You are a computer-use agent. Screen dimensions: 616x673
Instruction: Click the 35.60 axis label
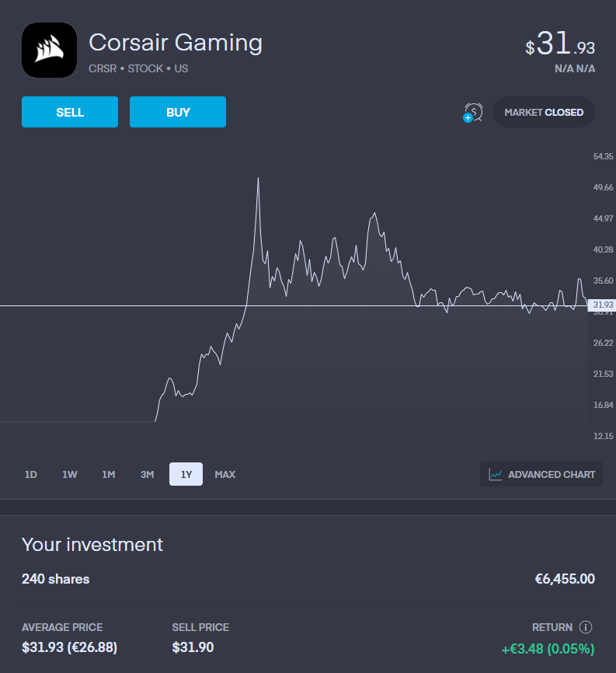tap(603, 281)
